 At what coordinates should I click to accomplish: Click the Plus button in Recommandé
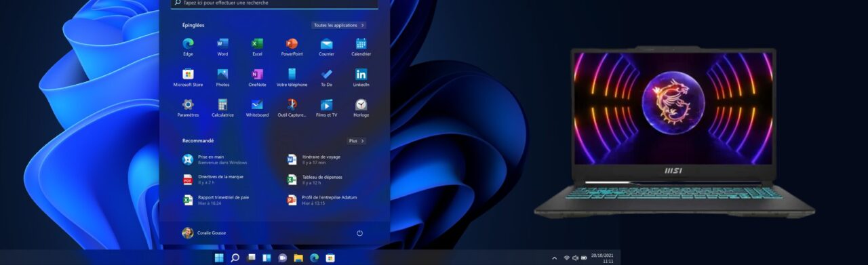[x=357, y=141]
